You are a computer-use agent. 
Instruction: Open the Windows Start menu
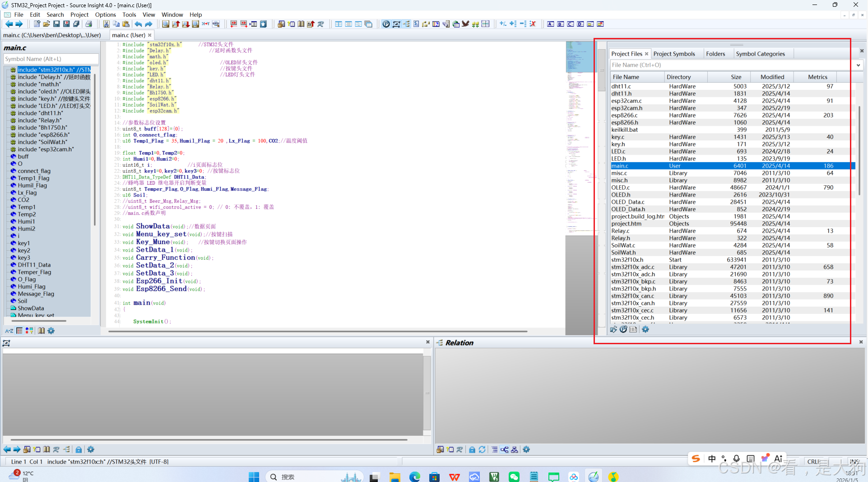pyautogui.click(x=254, y=477)
